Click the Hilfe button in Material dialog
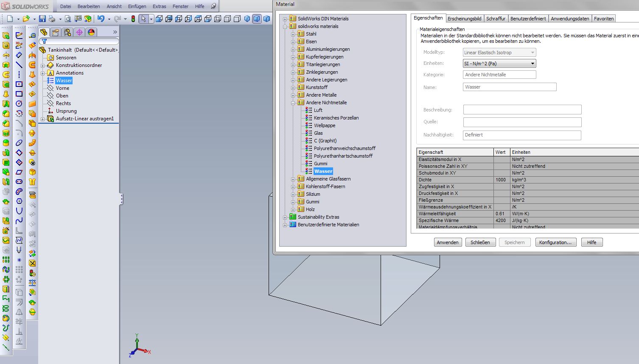The image size is (639, 364). pyautogui.click(x=592, y=242)
